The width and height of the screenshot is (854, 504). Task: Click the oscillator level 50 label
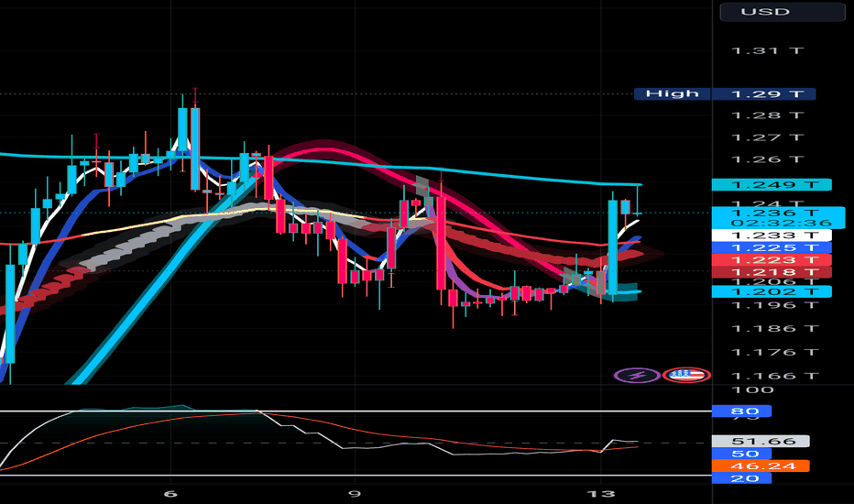tap(742, 454)
